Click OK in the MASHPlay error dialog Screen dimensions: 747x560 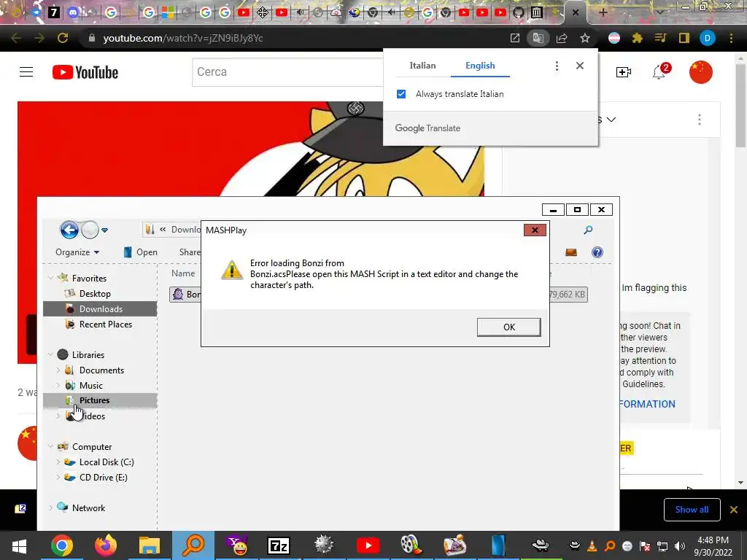(x=508, y=327)
